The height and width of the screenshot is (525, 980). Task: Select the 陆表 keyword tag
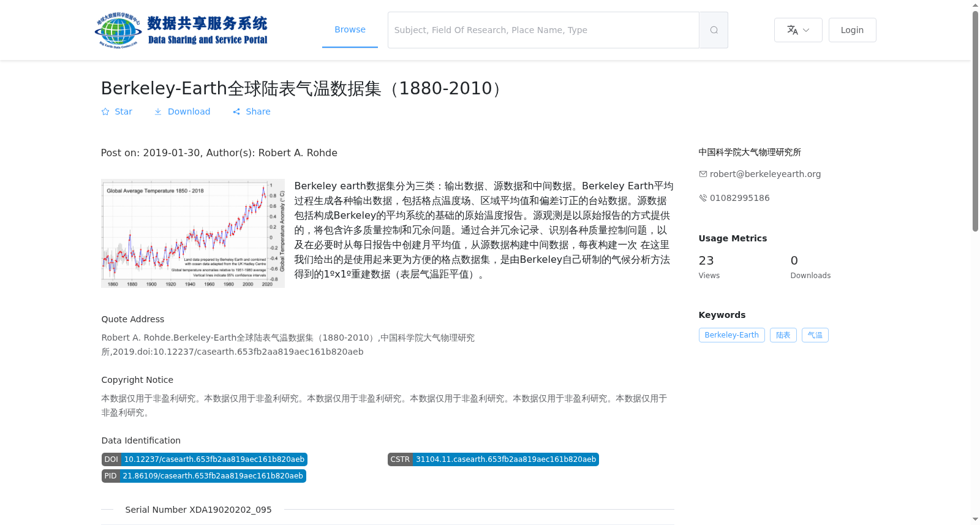pyautogui.click(x=783, y=335)
